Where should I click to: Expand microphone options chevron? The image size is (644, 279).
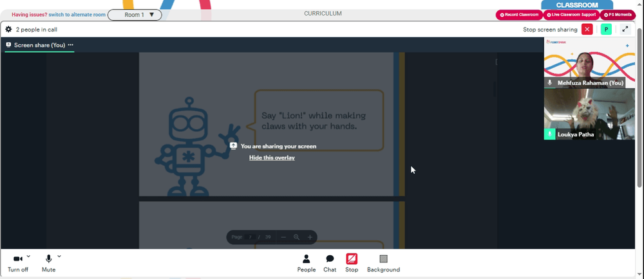pos(59,256)
